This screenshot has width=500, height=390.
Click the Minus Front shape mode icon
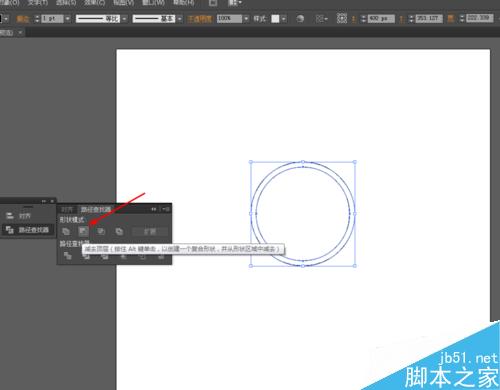coord(83,231)
